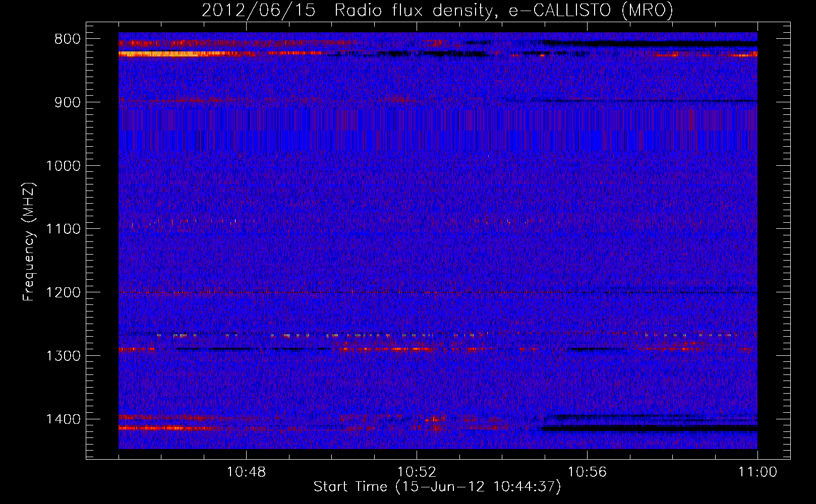Click the Start Time axis caption
The width and height of the screenshot is (816, 504).
437,487
